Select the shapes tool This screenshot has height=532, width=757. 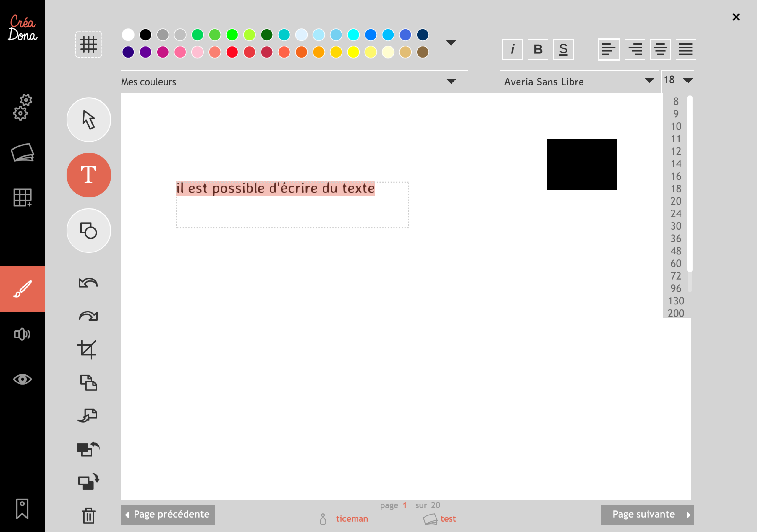89,231
